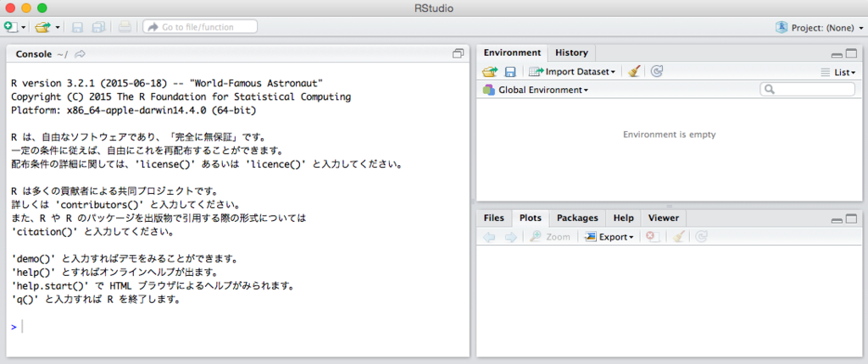Screen dimensions: 868x364
Task: Click the yellow macOS minimize button
Action: [26, 8]
